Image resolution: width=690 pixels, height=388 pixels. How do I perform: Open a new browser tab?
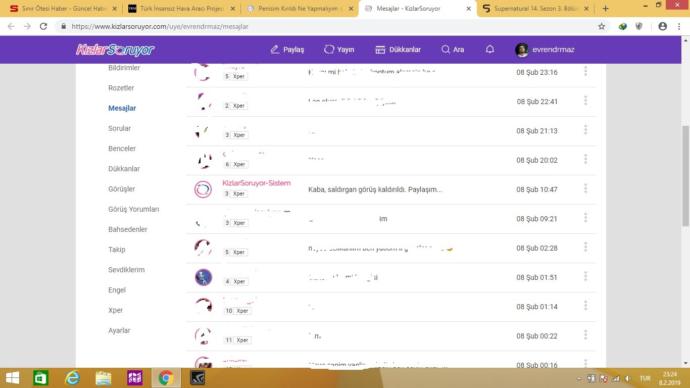(606, 8)
